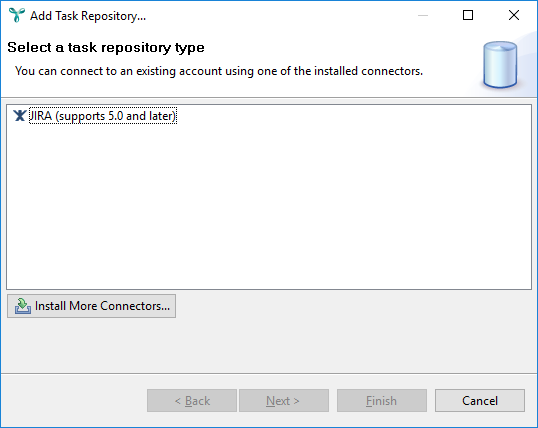This screenshot has height=428, width=538.
Task: Open Install More Connectors... dialog
Action: click(92, 306)
